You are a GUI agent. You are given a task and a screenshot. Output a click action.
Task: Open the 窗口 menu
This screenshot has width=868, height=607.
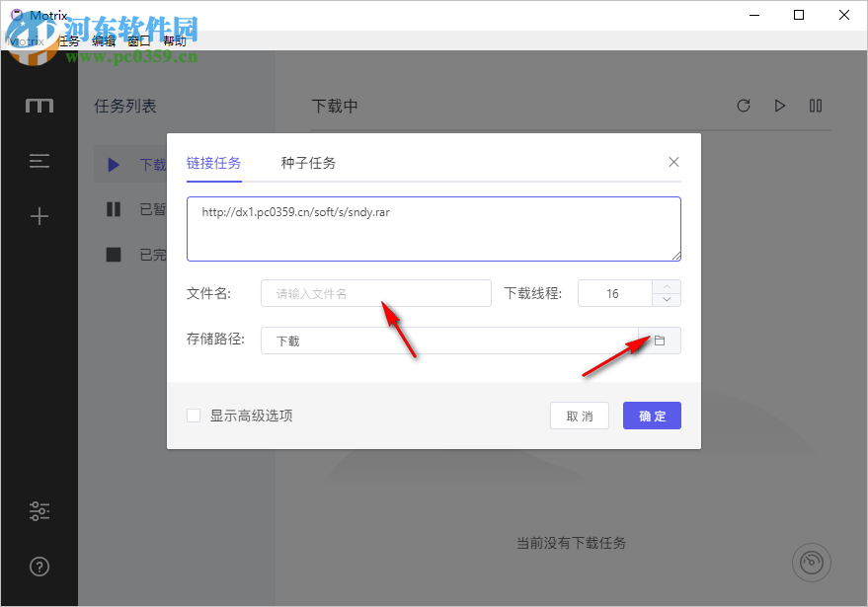[139, 40]
